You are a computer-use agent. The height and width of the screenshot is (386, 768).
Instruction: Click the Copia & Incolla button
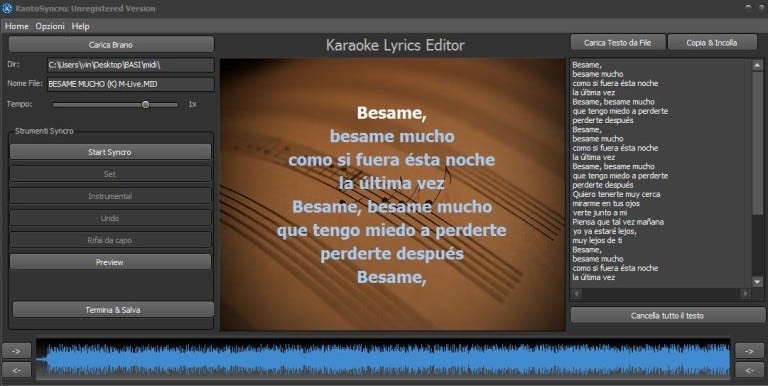(712, 43)
